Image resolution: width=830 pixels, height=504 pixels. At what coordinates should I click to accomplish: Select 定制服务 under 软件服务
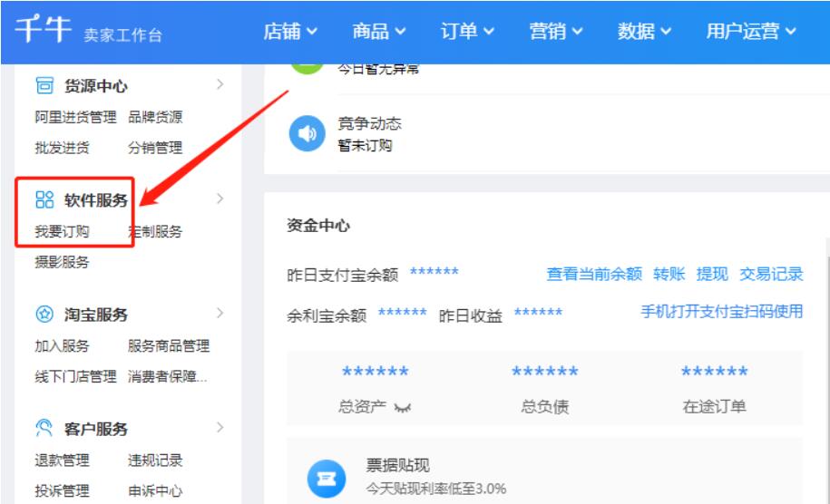click(x=155, y=231)
